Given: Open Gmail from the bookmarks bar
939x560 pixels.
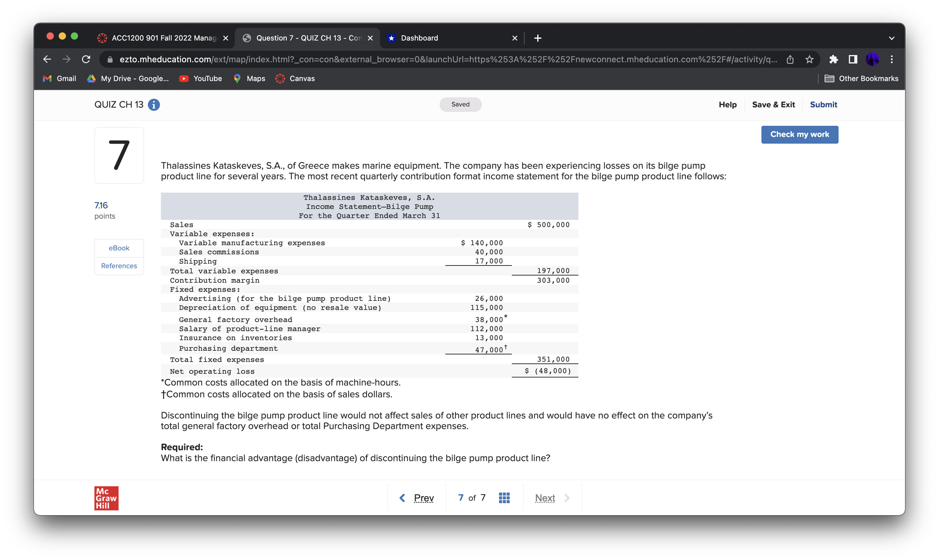Looking at the screenshot, I should point(59,79).
